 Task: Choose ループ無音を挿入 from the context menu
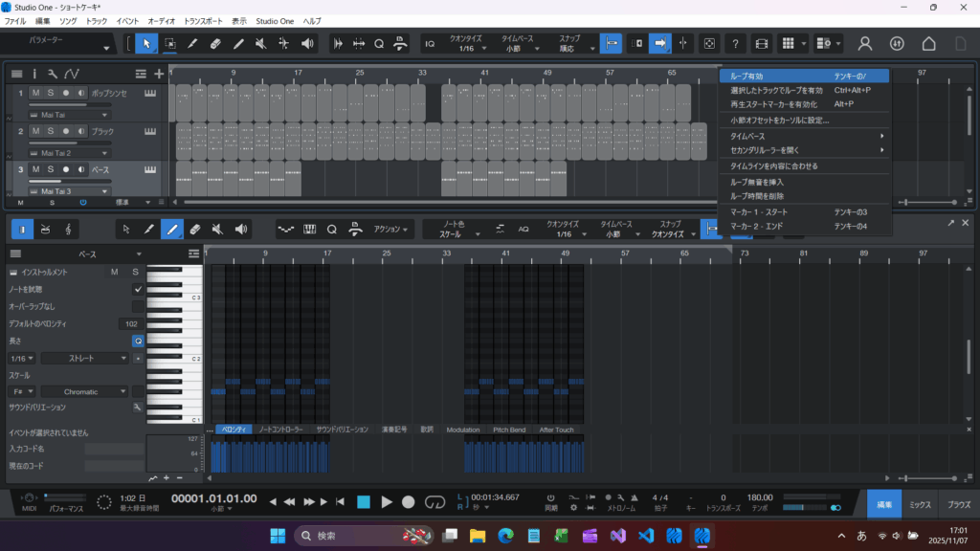[757, 182]
